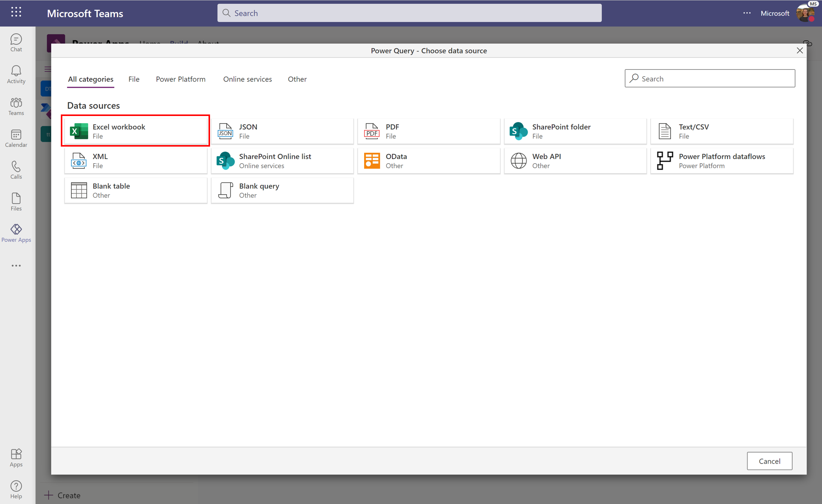This screenshot has height=504, width=822.
Task: Select Text/CSV file data source
Action: (x=721, y=130)
